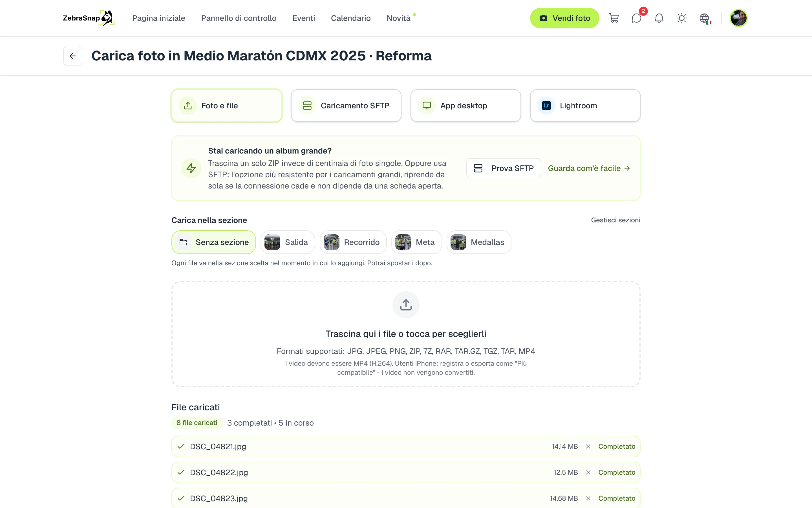Select the Recorrido section
This screenshot has height=508, width=812.
353,242
